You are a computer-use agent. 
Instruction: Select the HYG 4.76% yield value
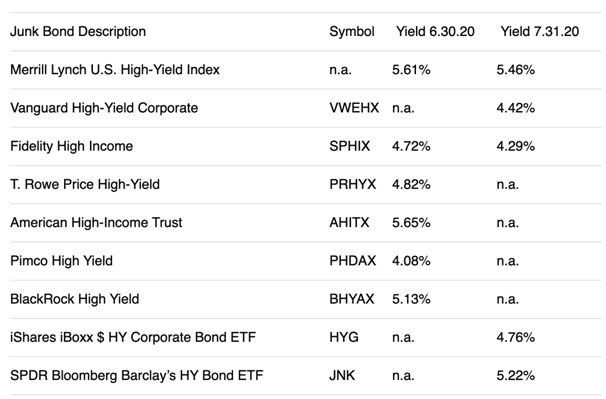click(516, 337)
